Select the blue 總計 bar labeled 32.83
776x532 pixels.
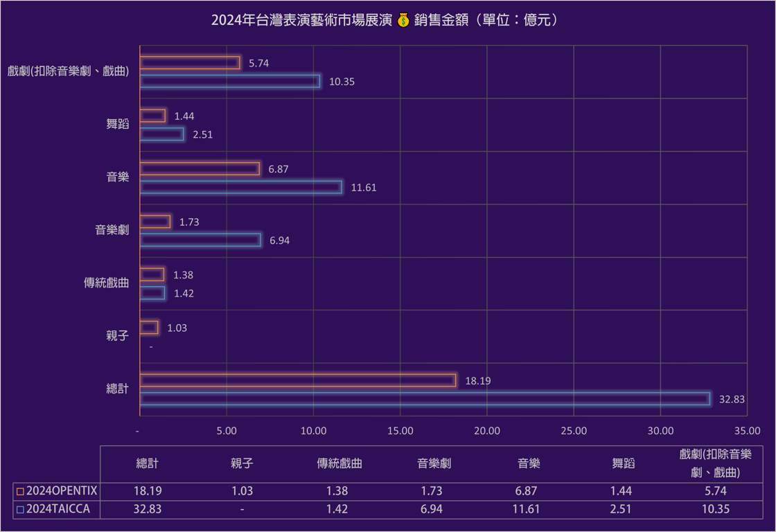425,398
